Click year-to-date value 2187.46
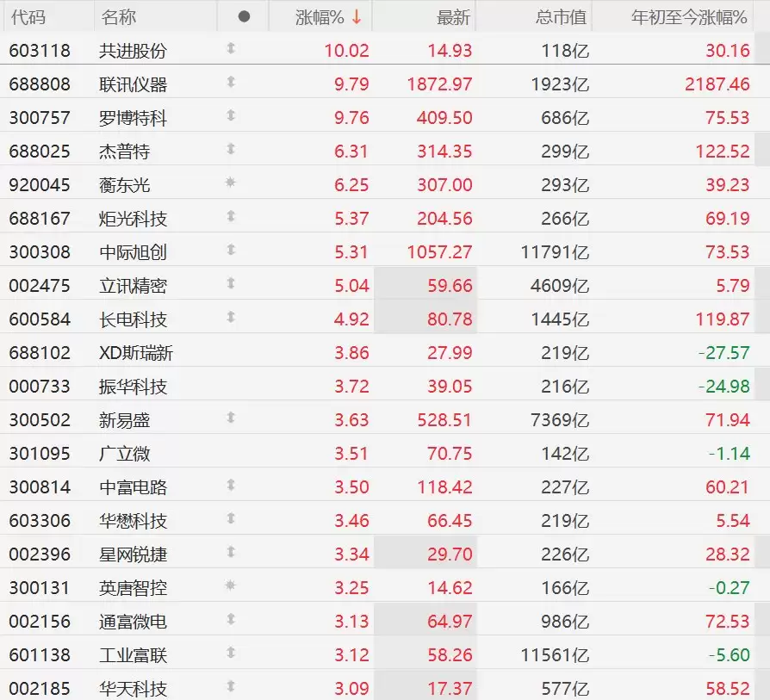Image resolution: width=770 pixels, height=700 pixels. pos(717,84)
